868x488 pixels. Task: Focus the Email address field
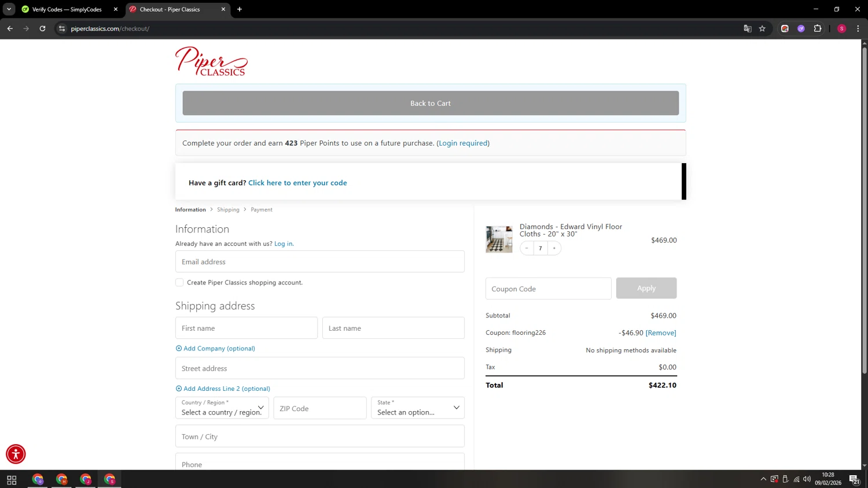click(319, 261)
